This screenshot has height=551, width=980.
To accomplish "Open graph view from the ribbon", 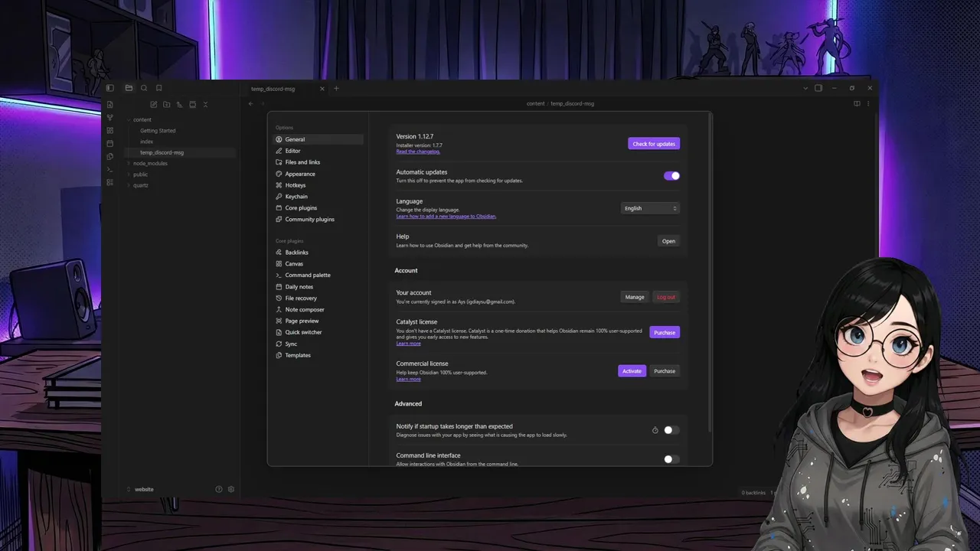I will tap(109, 117).
